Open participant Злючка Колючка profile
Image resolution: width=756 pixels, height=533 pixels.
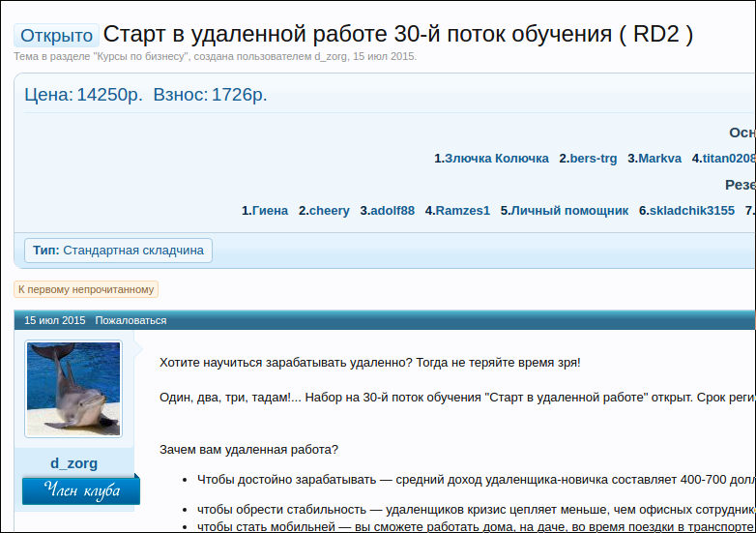point(496,159)
